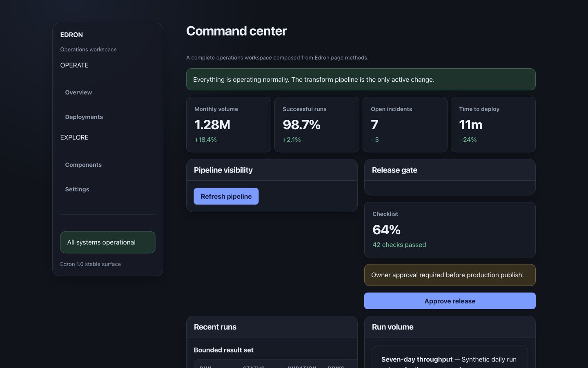This screenshot has height=368, width=588.
Task: Click the Run volume heading
Action: point(392,327)
